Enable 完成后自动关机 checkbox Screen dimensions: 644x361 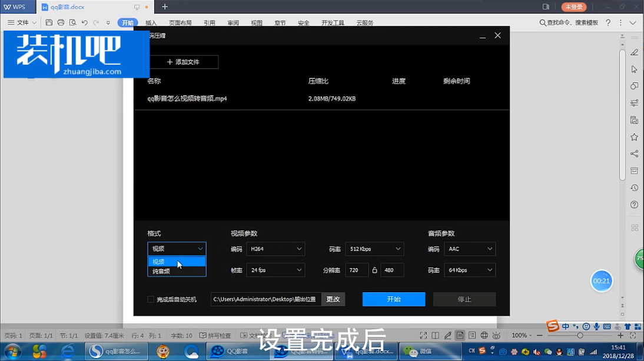click(151, 299)
